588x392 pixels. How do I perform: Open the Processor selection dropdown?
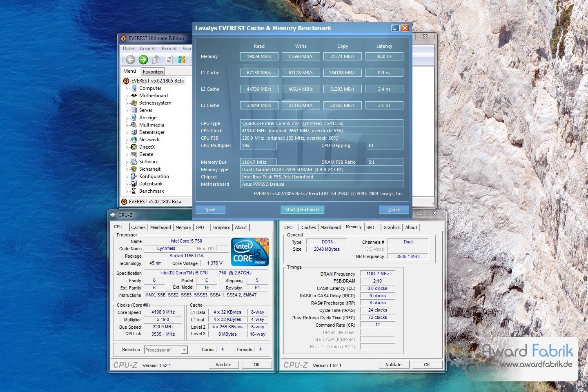pyautogui.click(x=184, y=350)
